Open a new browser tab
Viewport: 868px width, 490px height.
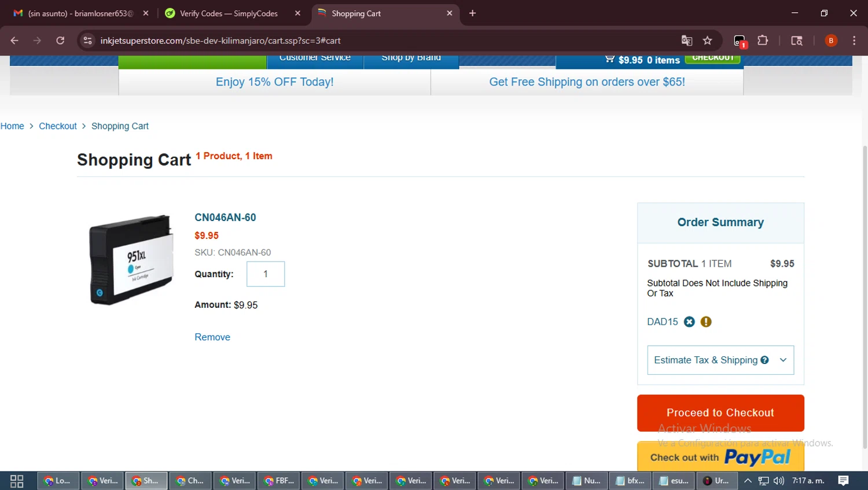click(x=473, y=13)
